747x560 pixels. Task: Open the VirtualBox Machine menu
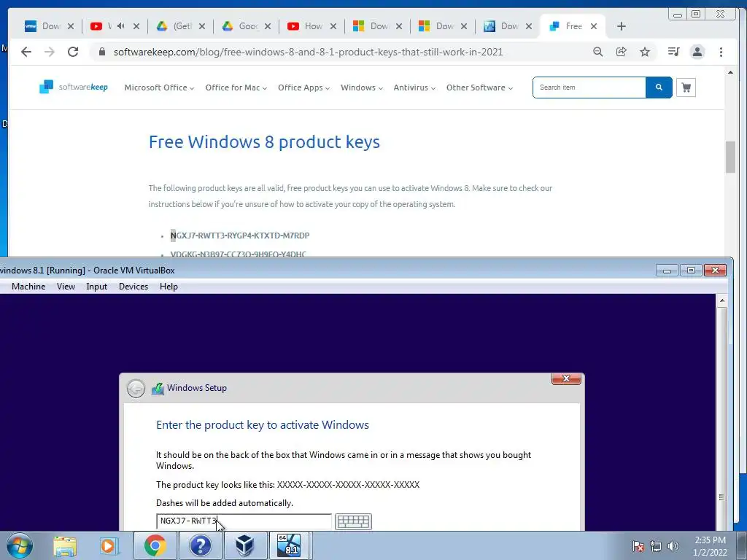click(28, 286)
